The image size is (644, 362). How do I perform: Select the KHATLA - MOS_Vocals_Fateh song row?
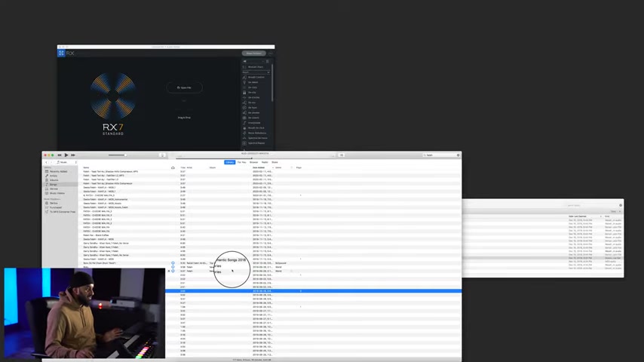click(x=271, y=207)
